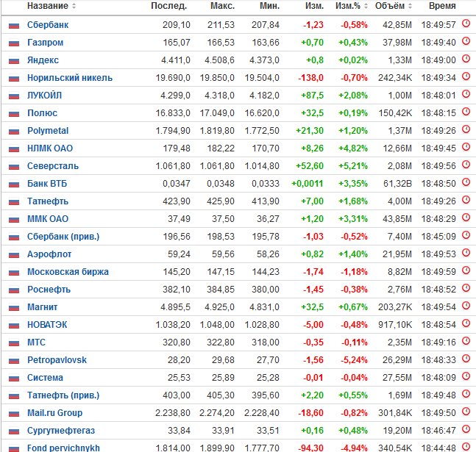Click the Изм. column header
476x452 pixels.
click(314, 6)
